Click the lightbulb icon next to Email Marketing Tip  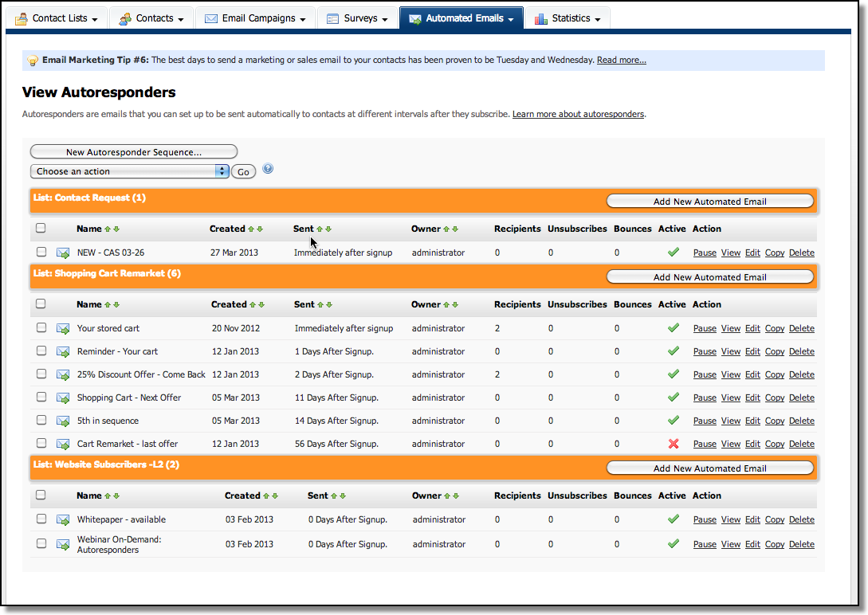32,60
